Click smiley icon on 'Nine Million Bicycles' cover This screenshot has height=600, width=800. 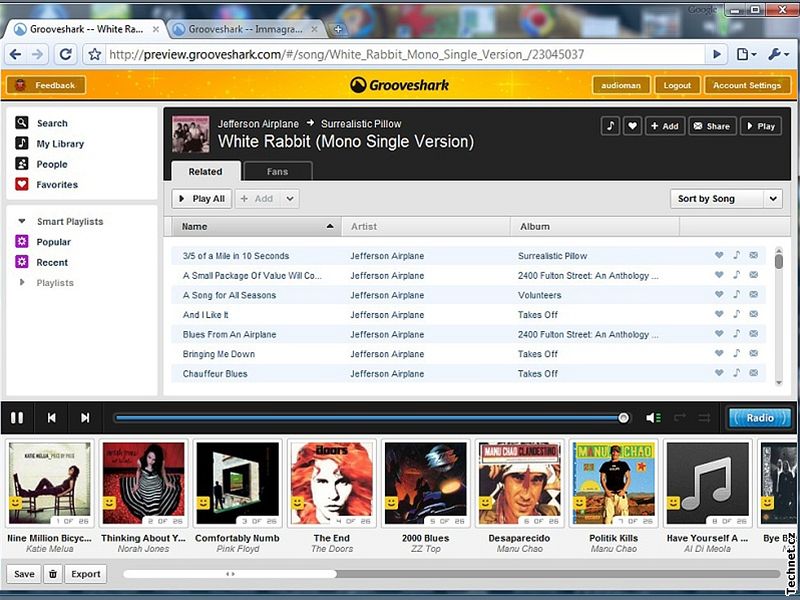[16, 503]
